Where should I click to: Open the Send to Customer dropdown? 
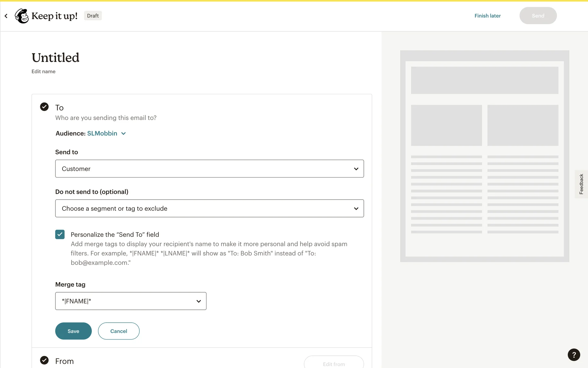(209, 169)
